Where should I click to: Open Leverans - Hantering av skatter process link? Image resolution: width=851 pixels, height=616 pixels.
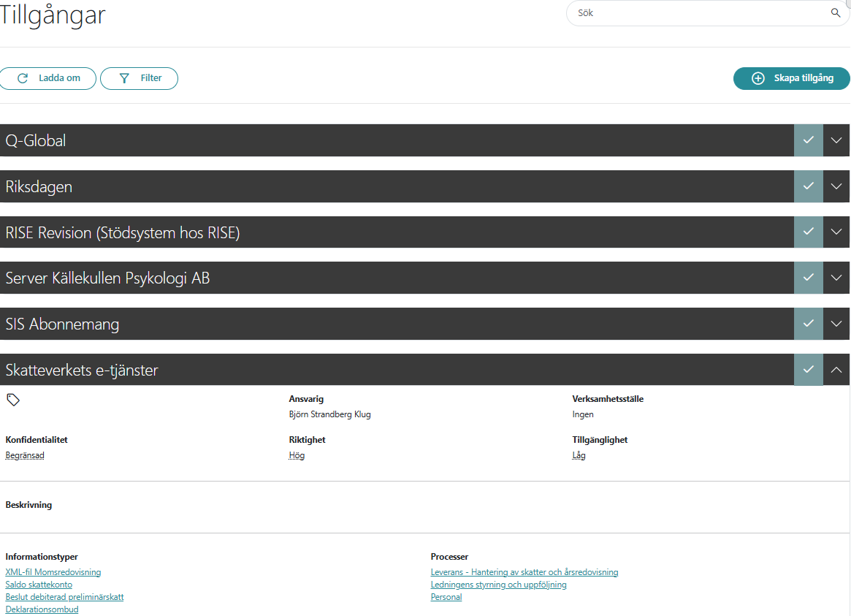(x=524, y=572)
